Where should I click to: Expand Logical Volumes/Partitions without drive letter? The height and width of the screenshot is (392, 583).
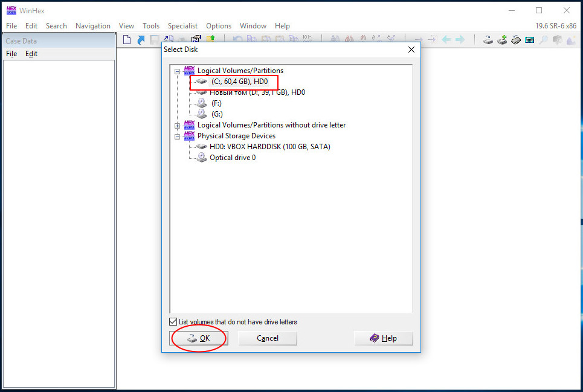click(x=178, y=126)
